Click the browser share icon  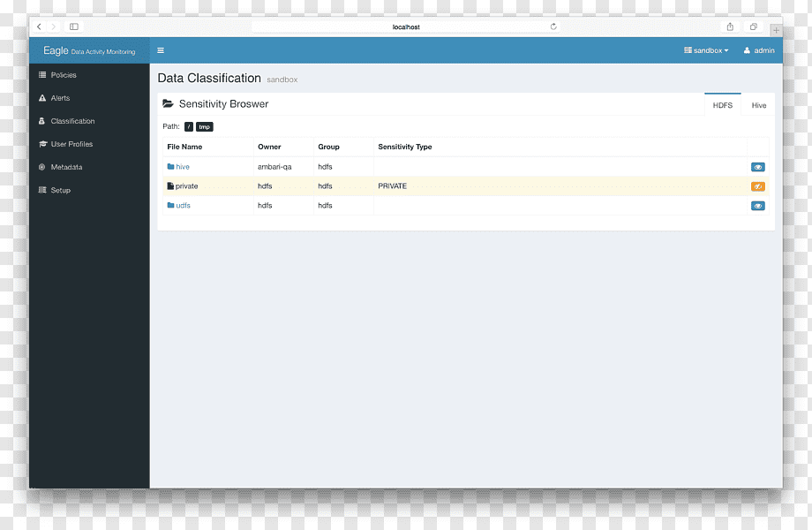click(730, 26)
